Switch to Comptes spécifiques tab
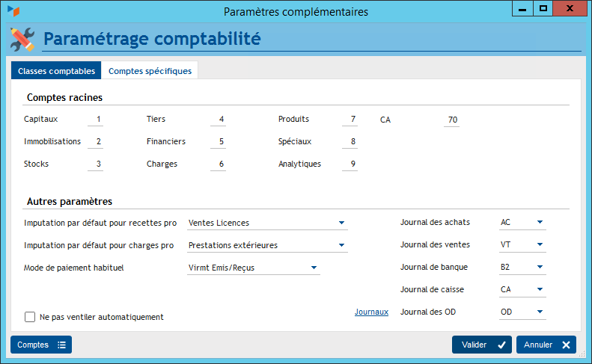The image size is (592, 364). 150,71
